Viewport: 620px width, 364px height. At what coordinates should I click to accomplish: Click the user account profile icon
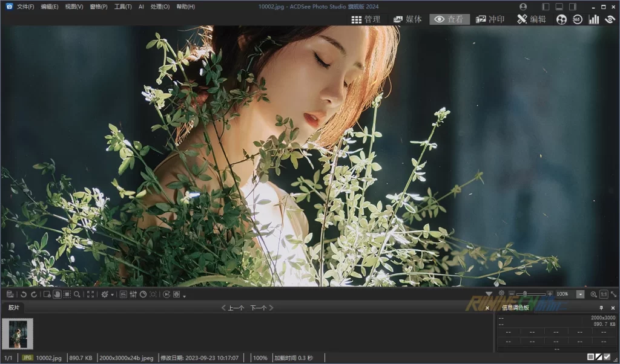click(523, 7)
